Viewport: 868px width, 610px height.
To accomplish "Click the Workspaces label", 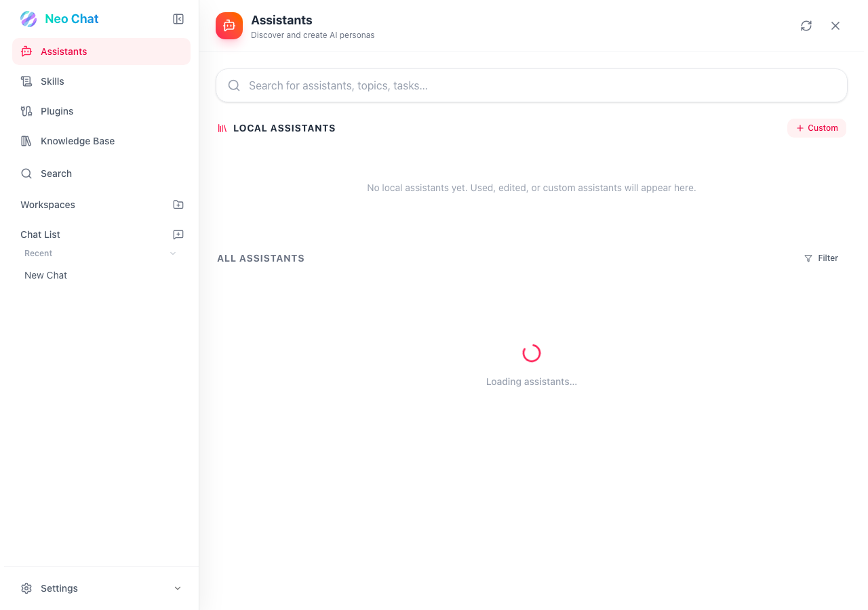I will (47, 205).
